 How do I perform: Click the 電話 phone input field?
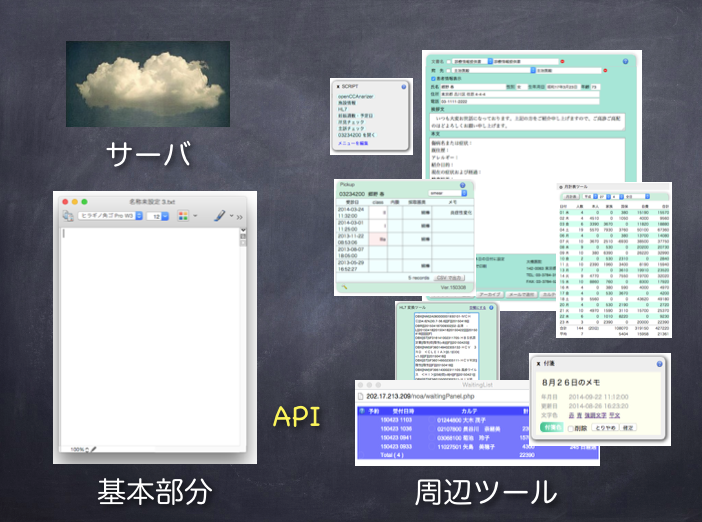point(520,102)
